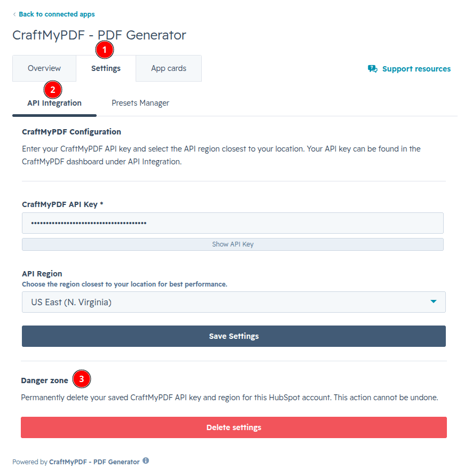Click the red step 2 marker
Viewport: 472px width, 476px height.
(x=53, y=90)
